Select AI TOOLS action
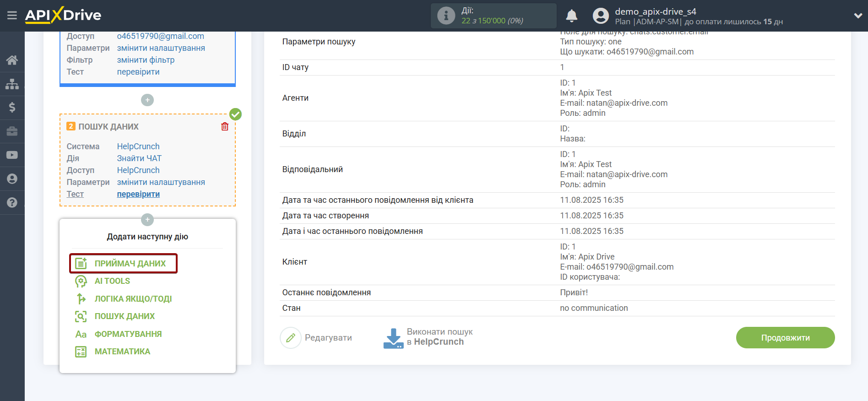Viewport: 868px width, 401px height. pyautogui.click(x=112, y=281)
